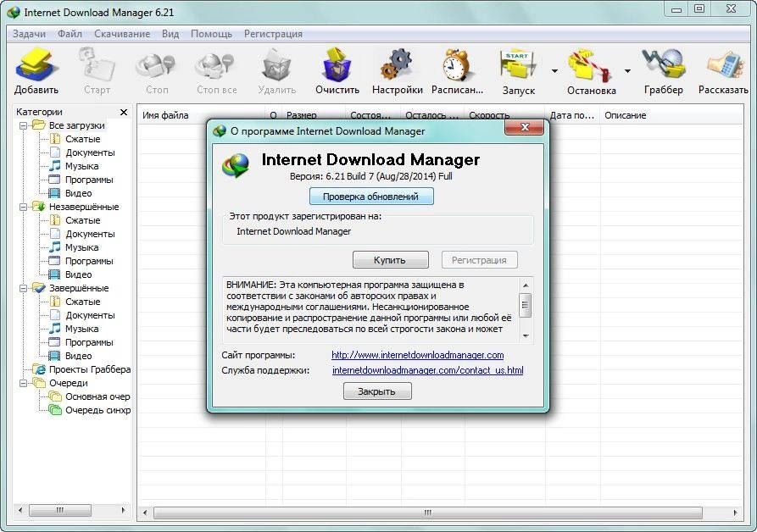Collapse the Все загрузки tree node
This screenshot has height=532, width=757.
[x=23, y=126]
